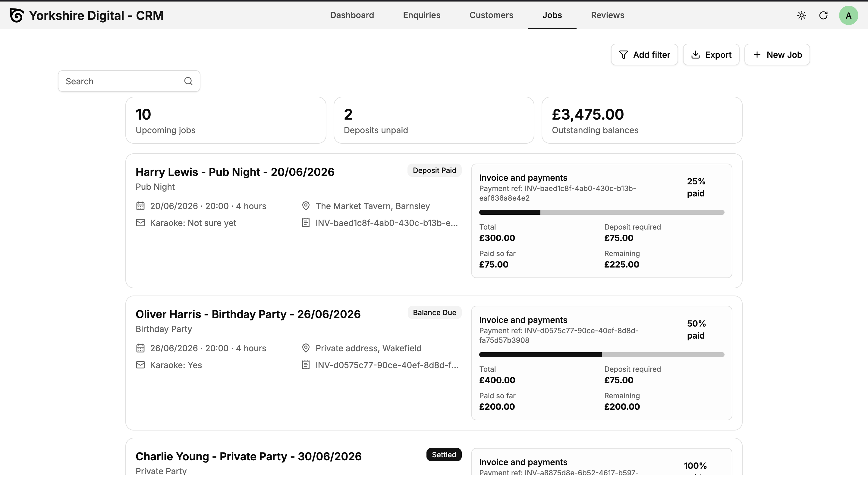Click the 25% paid label
The image size is (868, 479).
click(x=696, y=187)
